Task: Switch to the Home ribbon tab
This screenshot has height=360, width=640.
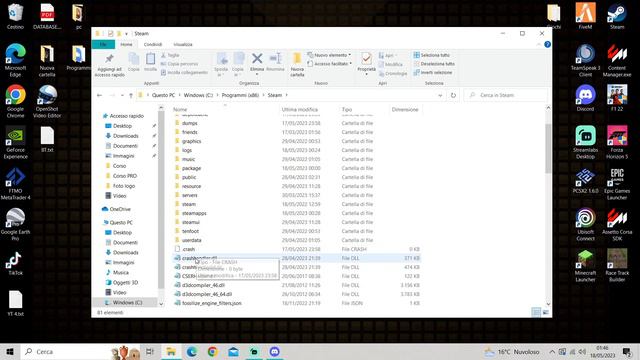Action: (126, 44)
